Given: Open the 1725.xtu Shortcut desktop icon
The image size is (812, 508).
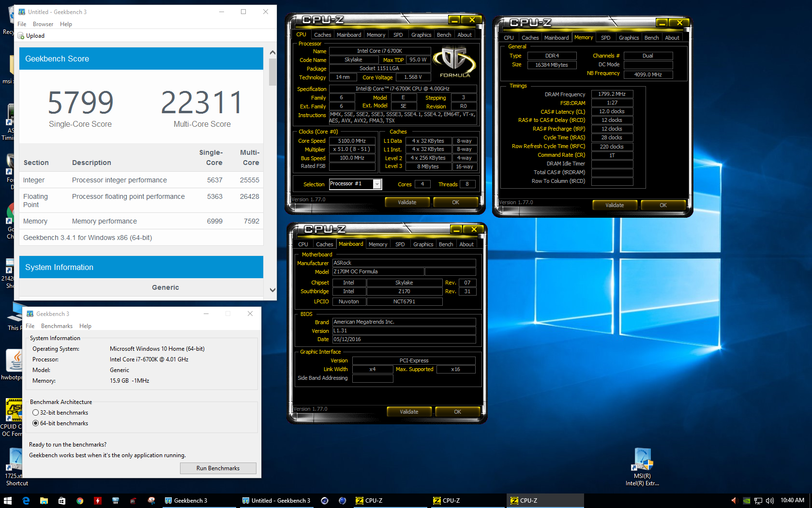Looking at the screenshot, I should (x=15, y=467).
